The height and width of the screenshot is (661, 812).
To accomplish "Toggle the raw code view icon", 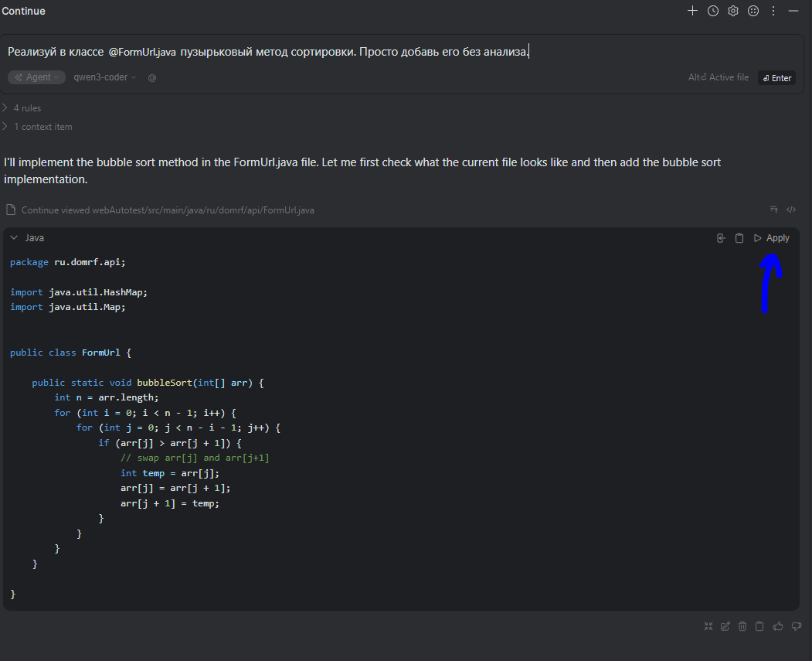I will (791, 210).
